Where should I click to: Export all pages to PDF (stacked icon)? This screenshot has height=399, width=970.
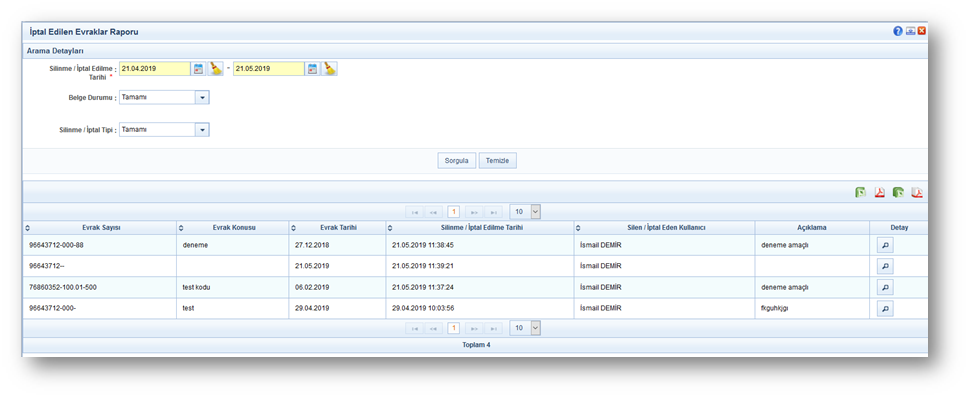pos(917,193)
